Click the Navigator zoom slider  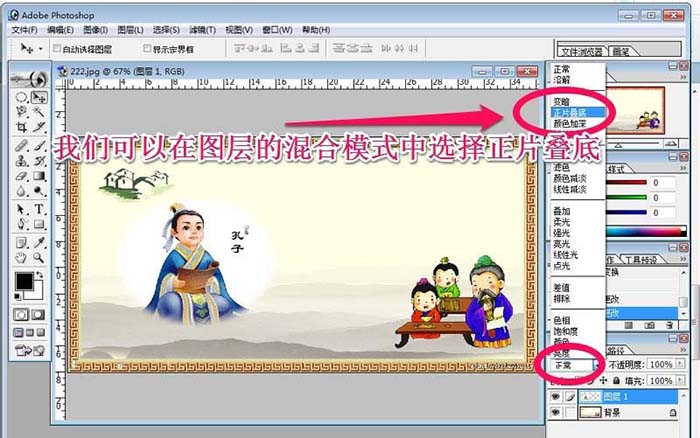(x=619, y=145)
